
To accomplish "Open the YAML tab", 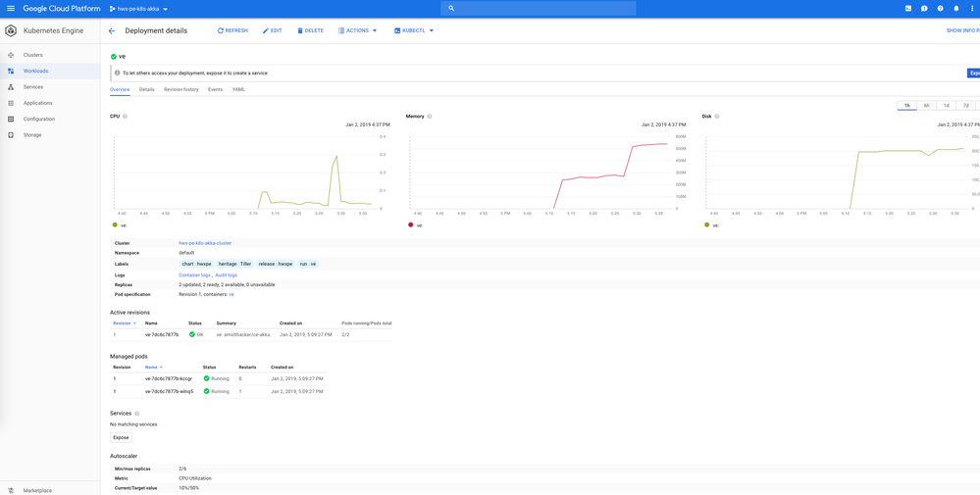I will coord(238,89).
